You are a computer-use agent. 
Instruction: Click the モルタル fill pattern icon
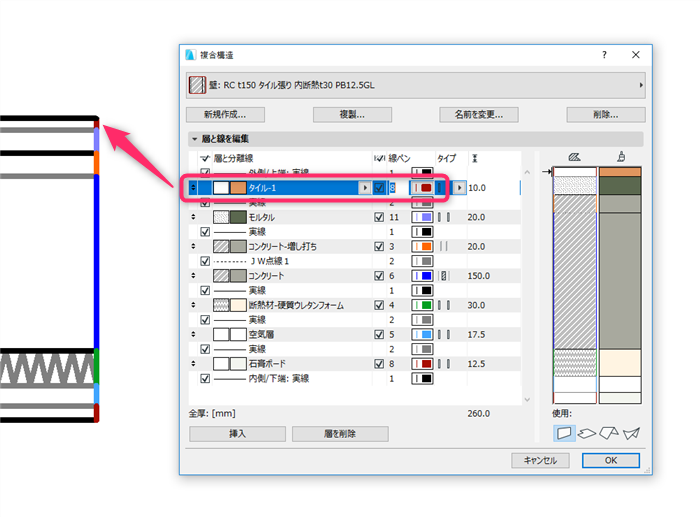coord(221,217)
